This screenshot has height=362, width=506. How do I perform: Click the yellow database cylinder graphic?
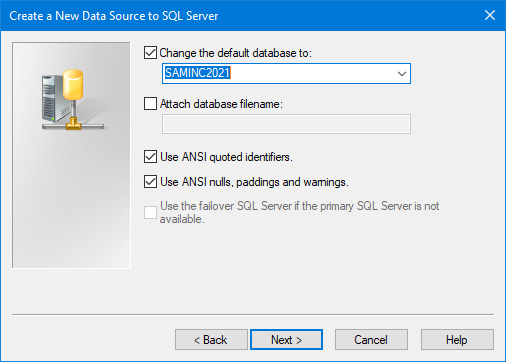[73, 85]
